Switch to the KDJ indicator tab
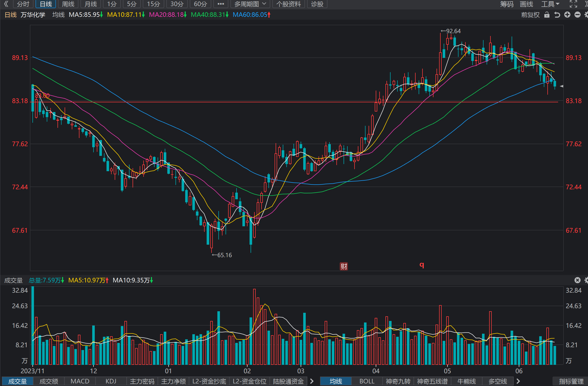This screenshot has height=386, width=588. (111, 381)
